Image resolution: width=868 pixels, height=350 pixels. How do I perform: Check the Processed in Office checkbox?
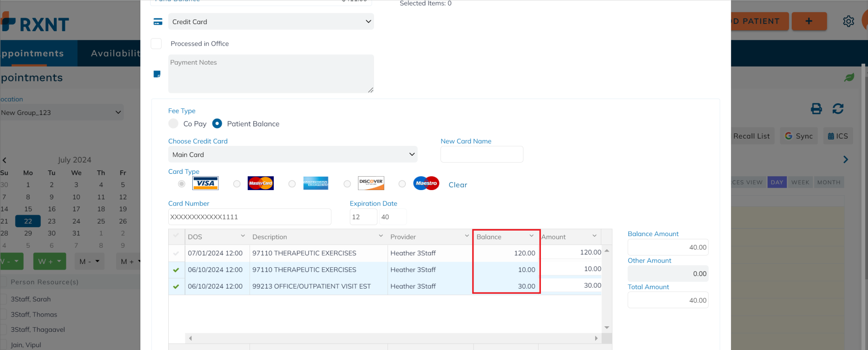(157, 44)
